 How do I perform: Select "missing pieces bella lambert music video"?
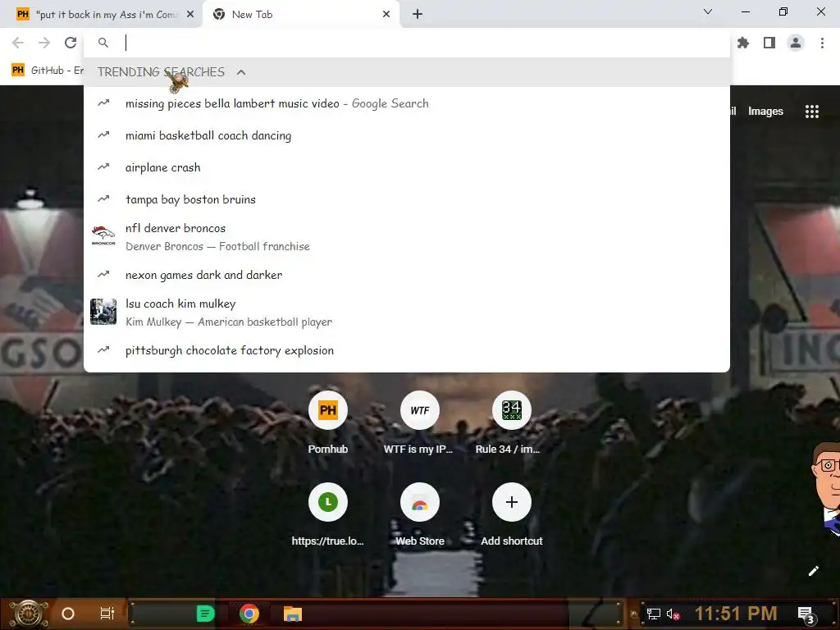coord(407,103)
